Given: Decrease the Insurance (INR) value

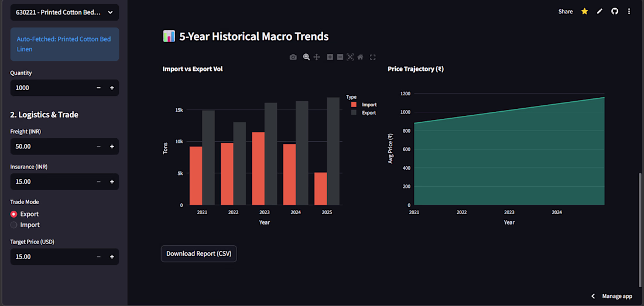Looking at the screenshot, I should tap(98, 182).
